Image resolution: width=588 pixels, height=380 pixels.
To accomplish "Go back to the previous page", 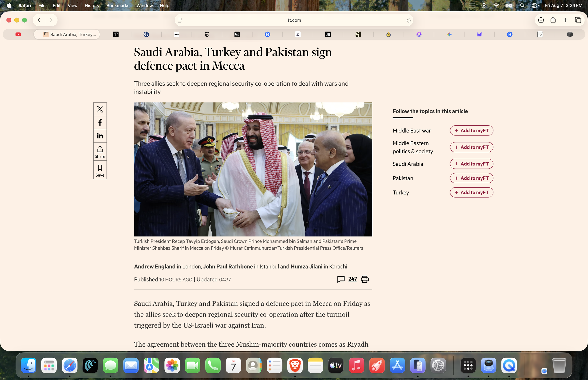I will (39, 20).
